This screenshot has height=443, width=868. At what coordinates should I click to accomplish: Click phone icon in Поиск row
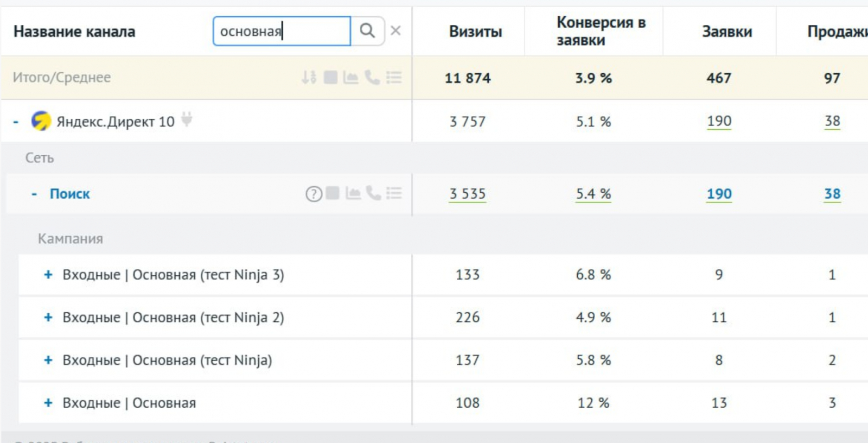pyautogui.click(x=373, y=193)
